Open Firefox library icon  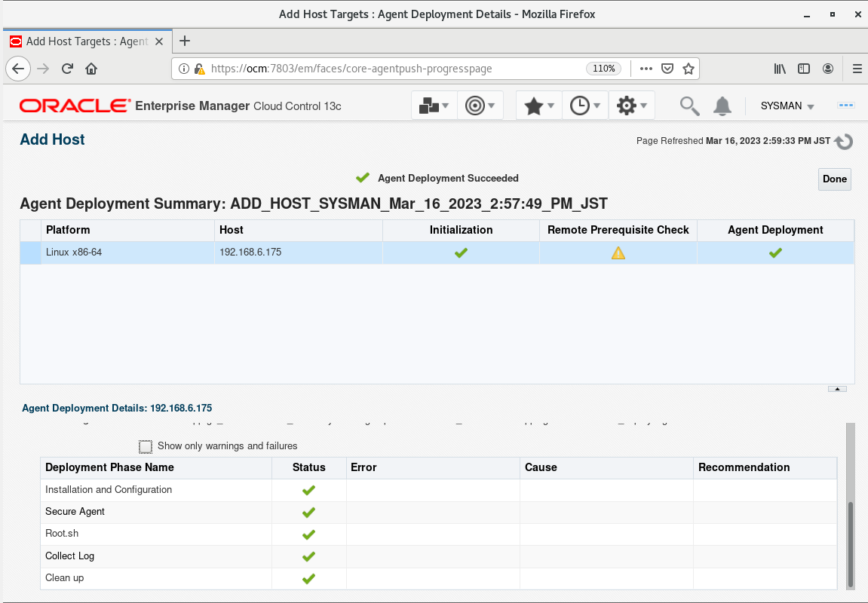(x=780, y=69)
